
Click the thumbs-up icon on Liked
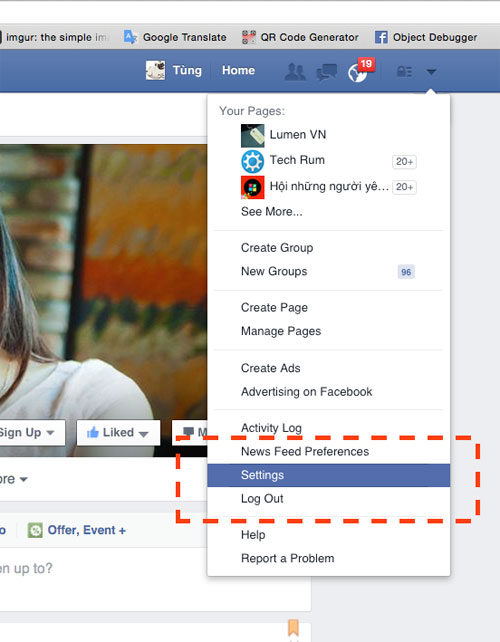tap(93, 432)
